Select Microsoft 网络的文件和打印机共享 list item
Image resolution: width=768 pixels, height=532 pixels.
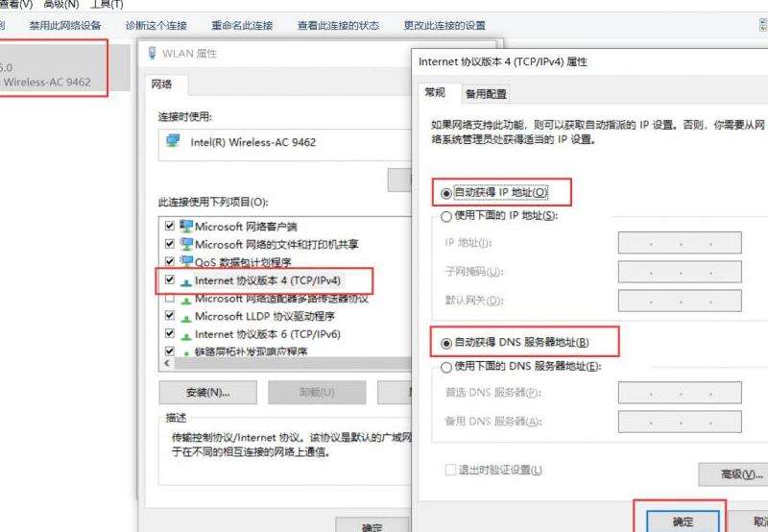[x=276, y=244]
